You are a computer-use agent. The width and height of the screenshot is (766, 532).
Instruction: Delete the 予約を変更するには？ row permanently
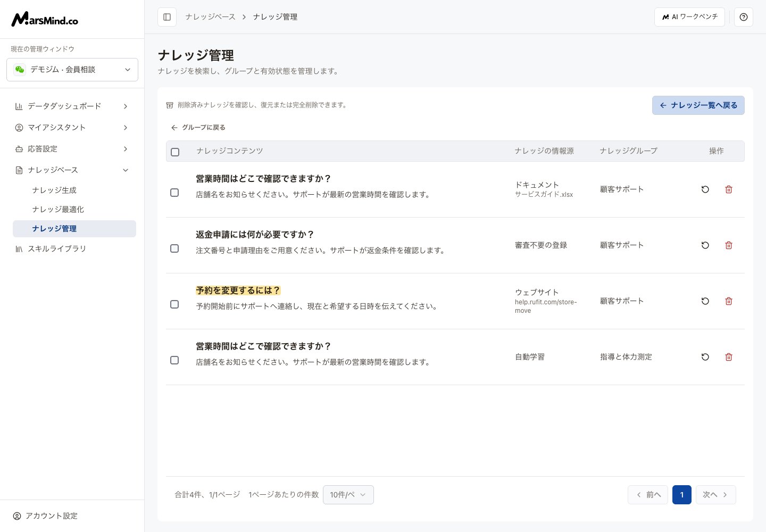(x=729, y=301)
